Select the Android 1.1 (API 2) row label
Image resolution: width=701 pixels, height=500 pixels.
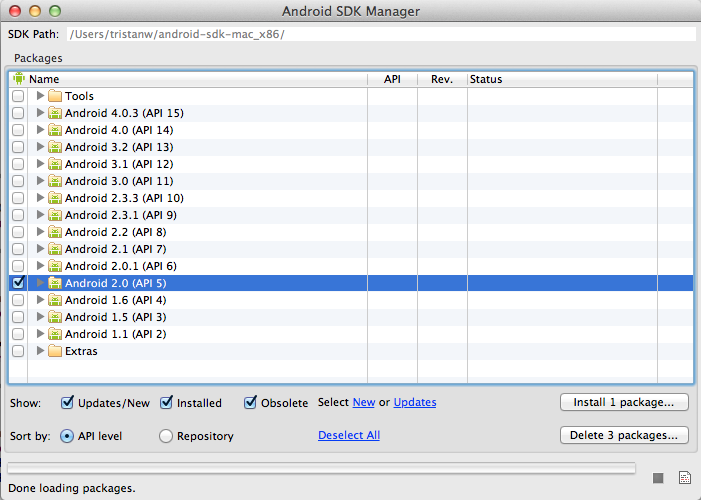click(115, 334)
